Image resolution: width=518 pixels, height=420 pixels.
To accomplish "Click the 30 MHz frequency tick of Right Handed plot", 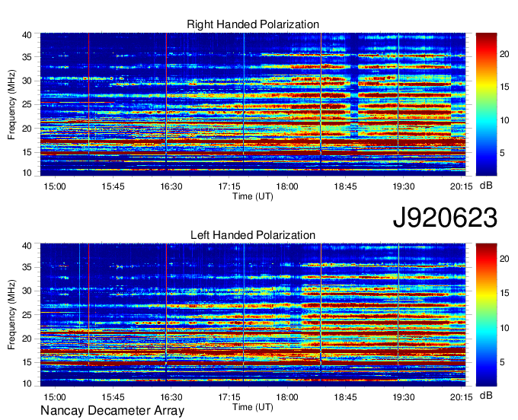I will point(27,81).
